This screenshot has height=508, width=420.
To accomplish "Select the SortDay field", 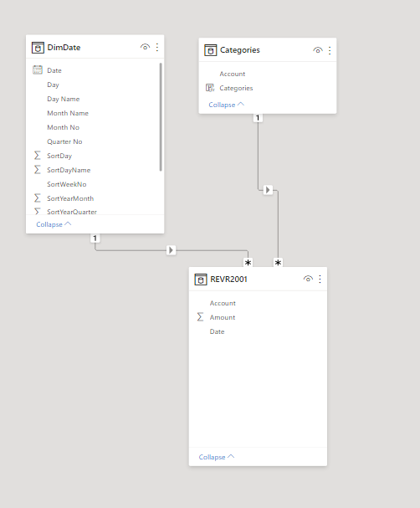I will (59, 156).
